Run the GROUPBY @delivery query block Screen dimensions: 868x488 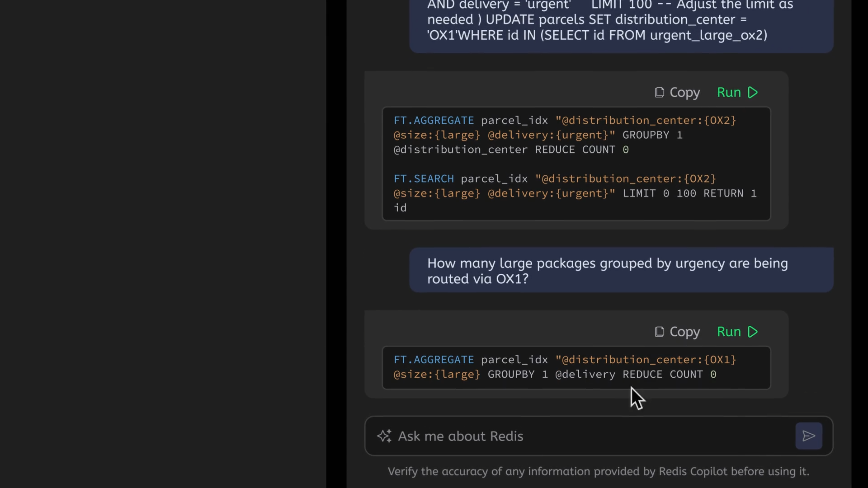[x=737, y=332]
